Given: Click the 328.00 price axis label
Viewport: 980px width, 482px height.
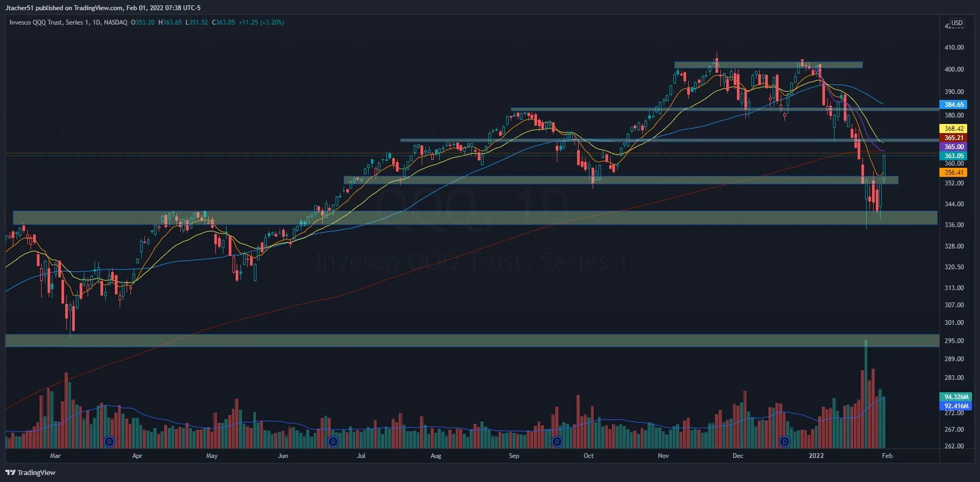Looking at the screenshot, I should pos(954,246).
